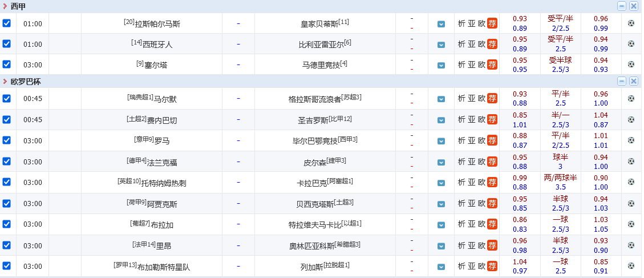The image size is (644, 278).
Task: Open 欧 odds link for 布加勒斯特星队 match
Action: [x=481, y=266]
